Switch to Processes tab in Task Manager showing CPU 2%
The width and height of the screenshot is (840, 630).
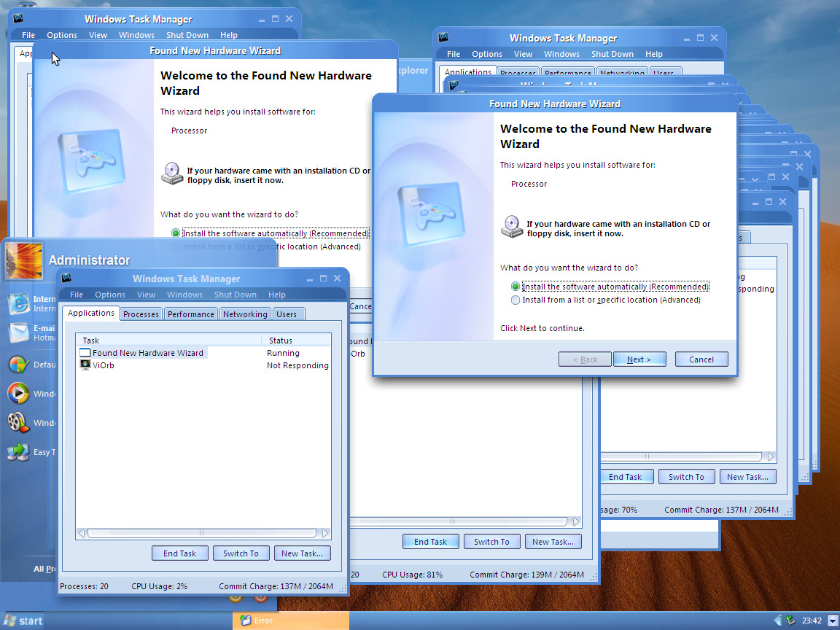click(x=141, y=314)
